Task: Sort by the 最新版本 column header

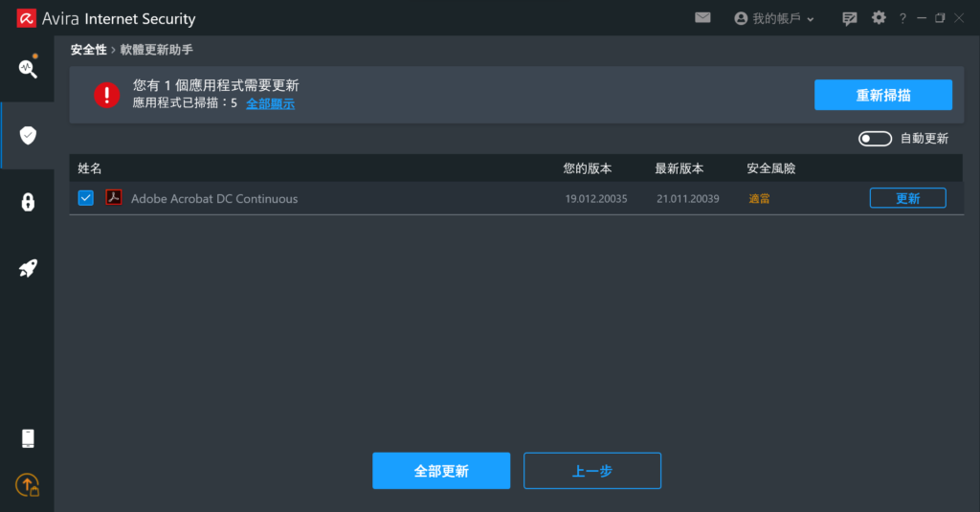Action: point(679,168)
